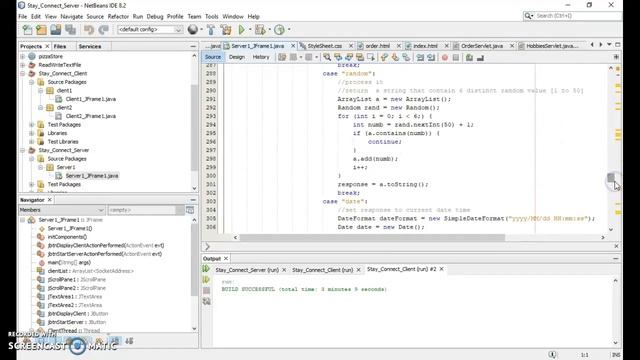The height and width of the screenshot is (360, 640).
Task: Click the Find Selection magnifier icon
Action: (327, 58)
